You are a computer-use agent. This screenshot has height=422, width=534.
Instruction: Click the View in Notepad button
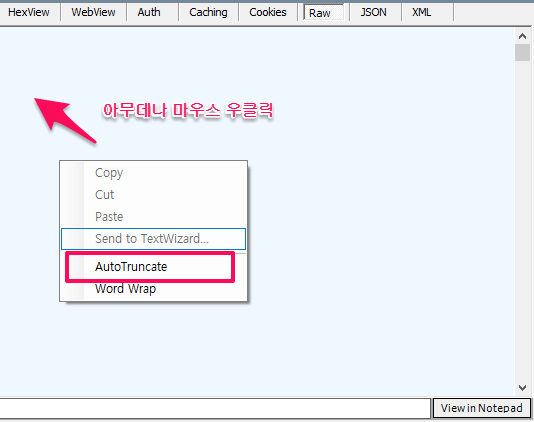(x=481, y=408)
